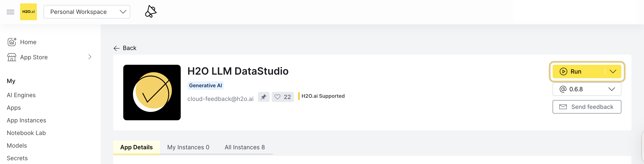Click the Run button
This screenshot has height=164, width=644.
(x=579, y=71)
